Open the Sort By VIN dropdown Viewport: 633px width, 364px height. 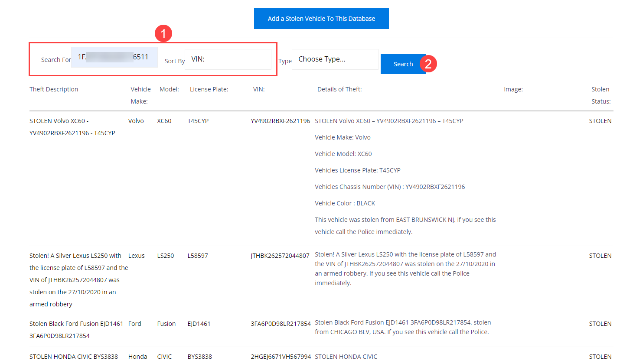(x=228, y=59)
